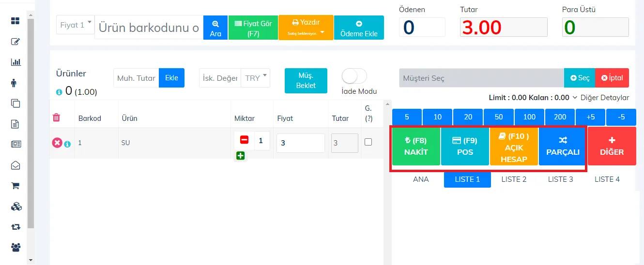Viewport: 644px width, 265px height.
Task: Click the SU product name cell
Action: pos(126,143)
